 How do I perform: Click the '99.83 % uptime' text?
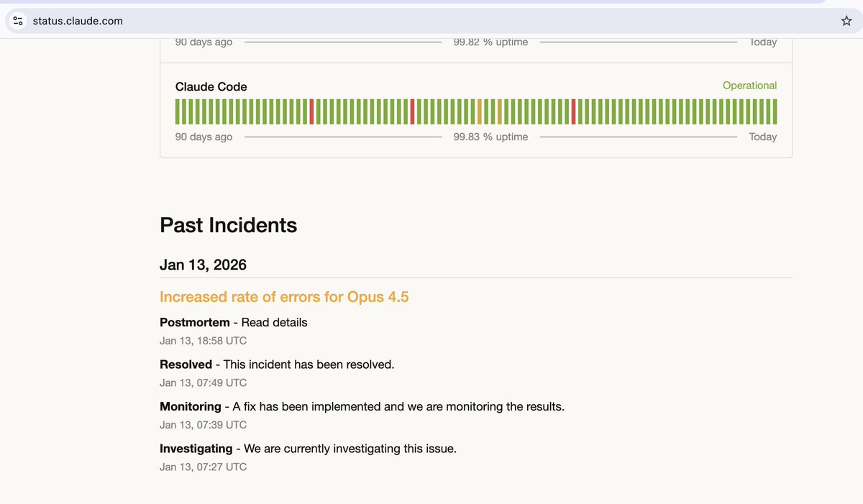[x=490, y=137]
